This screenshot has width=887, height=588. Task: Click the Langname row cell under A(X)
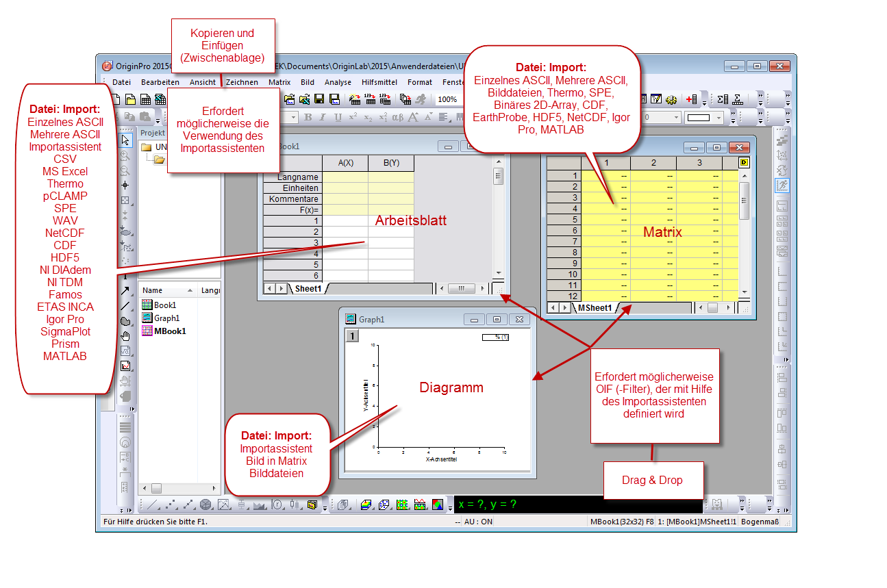tap(345, 177)
